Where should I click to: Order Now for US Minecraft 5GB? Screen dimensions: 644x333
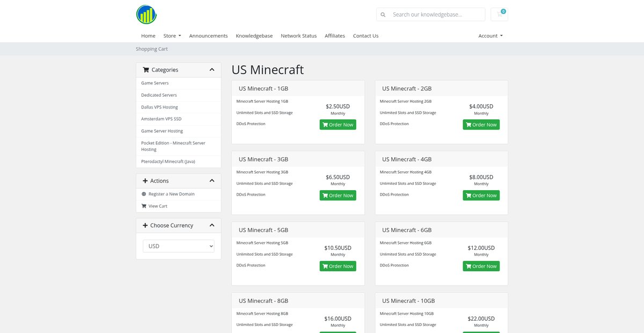pos(338,266)
